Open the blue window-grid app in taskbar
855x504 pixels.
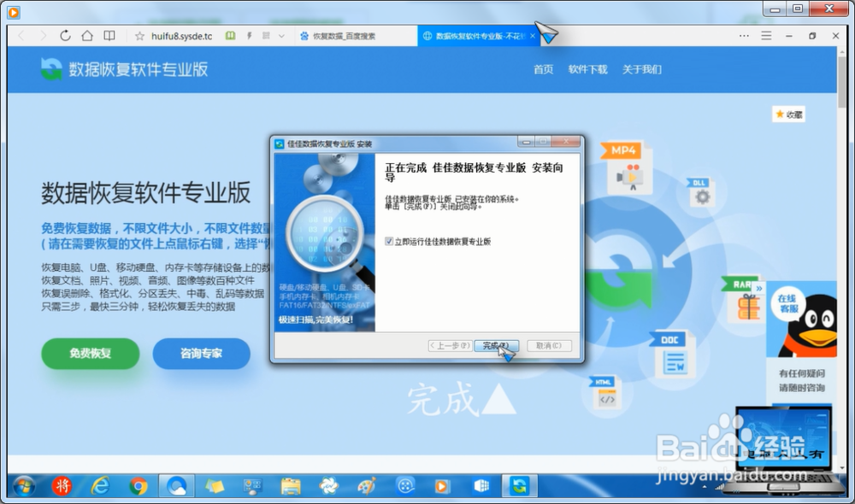[x=481, y=485]
